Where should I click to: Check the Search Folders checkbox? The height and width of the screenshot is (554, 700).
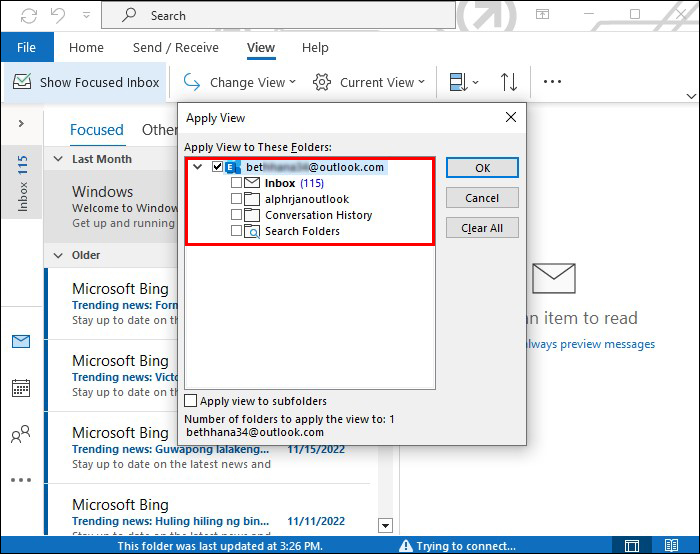[236, 231]
